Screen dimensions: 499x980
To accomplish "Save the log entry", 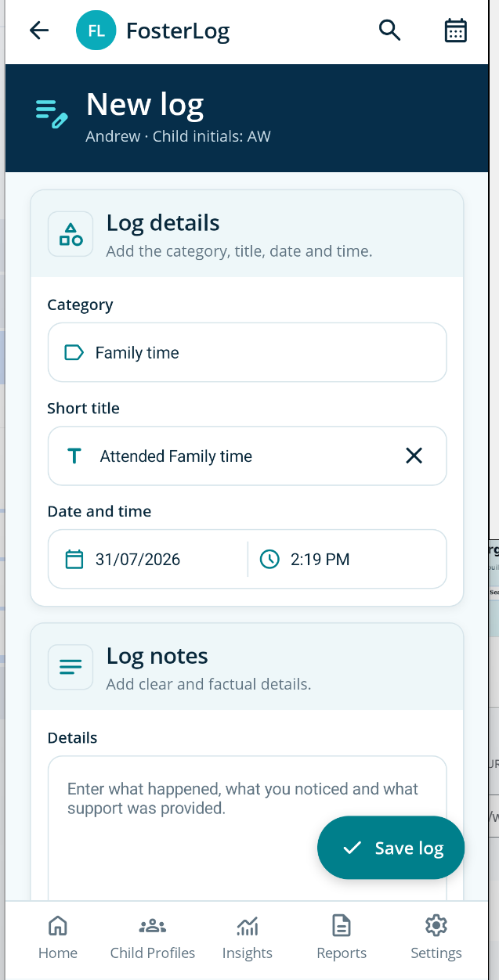I will pyautogui.click(x=391, y=848).
